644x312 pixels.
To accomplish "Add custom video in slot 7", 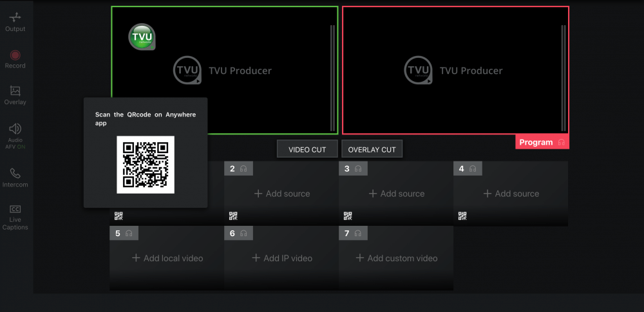I will point(396,258).
